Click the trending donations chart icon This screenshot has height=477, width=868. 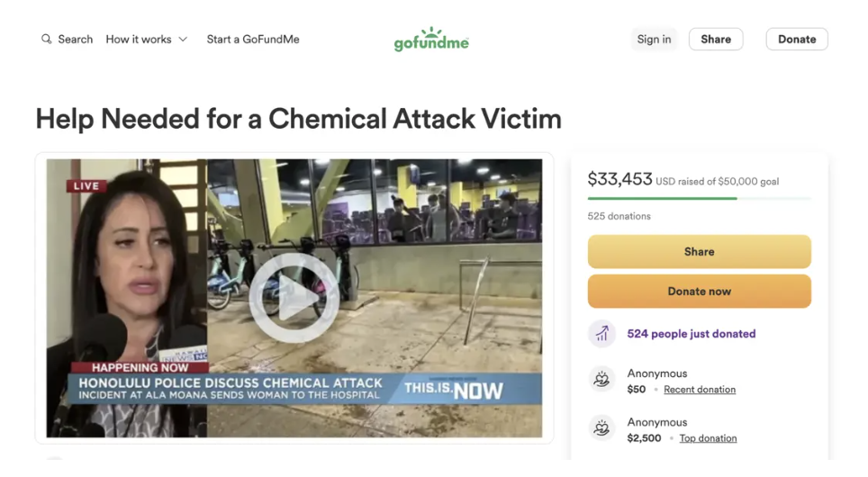coord(601,334)
